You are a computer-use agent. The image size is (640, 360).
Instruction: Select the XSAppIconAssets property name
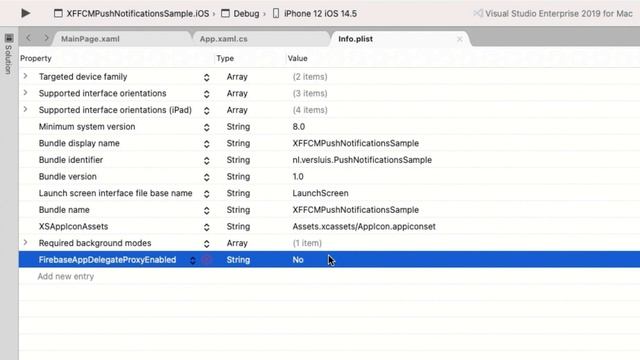tap(73, 227)
